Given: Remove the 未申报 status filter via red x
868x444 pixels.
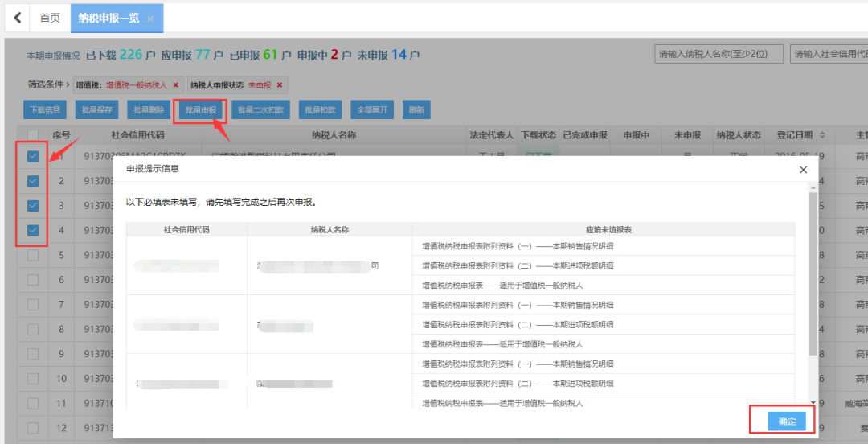Looking at the screenshot, I should pyautogui.click(x=280, y=84).
